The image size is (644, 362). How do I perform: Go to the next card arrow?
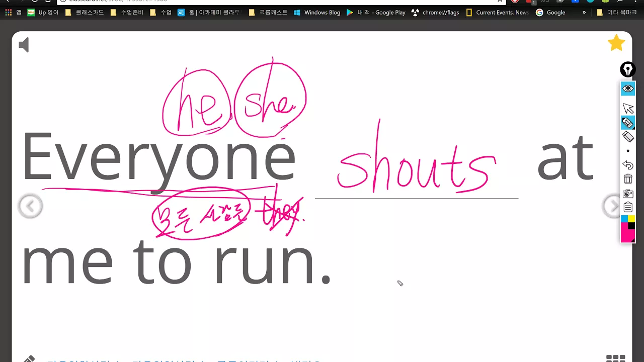[612, 206]
